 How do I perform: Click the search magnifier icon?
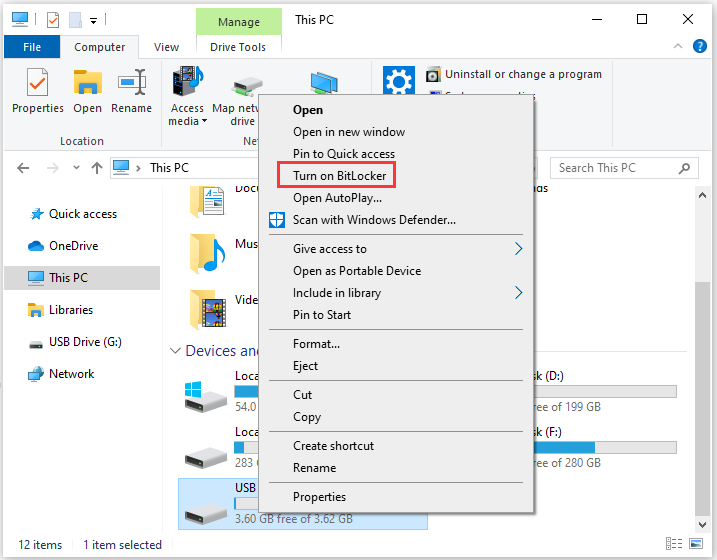click(685, 168)
